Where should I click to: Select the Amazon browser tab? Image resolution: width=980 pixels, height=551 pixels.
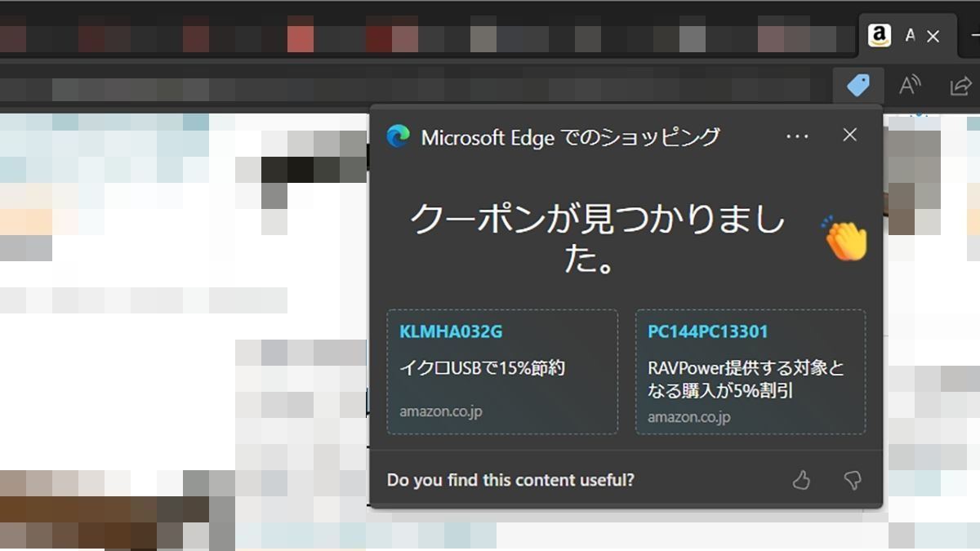click(906, 36)
